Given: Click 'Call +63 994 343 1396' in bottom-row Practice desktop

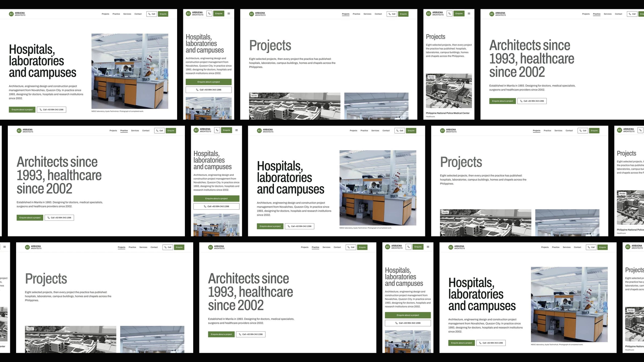Looking at the screenshot, I should point(251,334).
